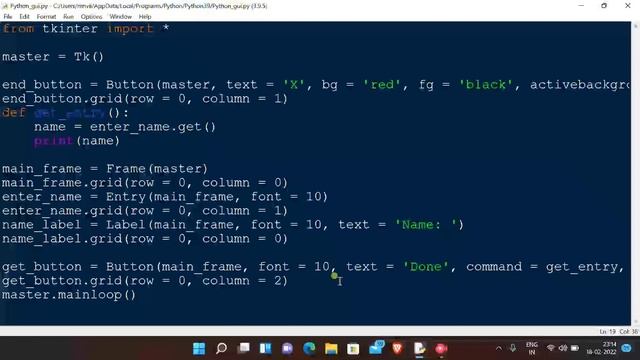This screenshot has width=640, height=360.
Task: Click the 'Done' string in get_button line
Action: click(425, 267)
